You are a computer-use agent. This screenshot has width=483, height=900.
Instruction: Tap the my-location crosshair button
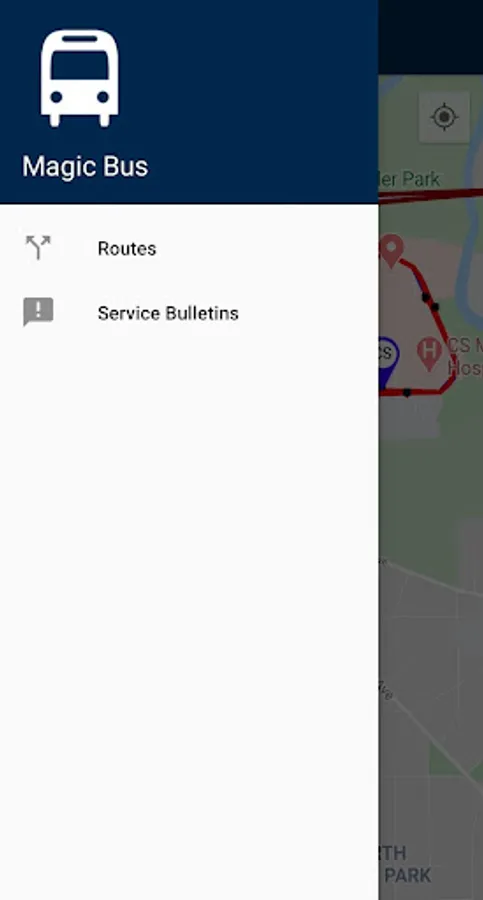(444, 117)
